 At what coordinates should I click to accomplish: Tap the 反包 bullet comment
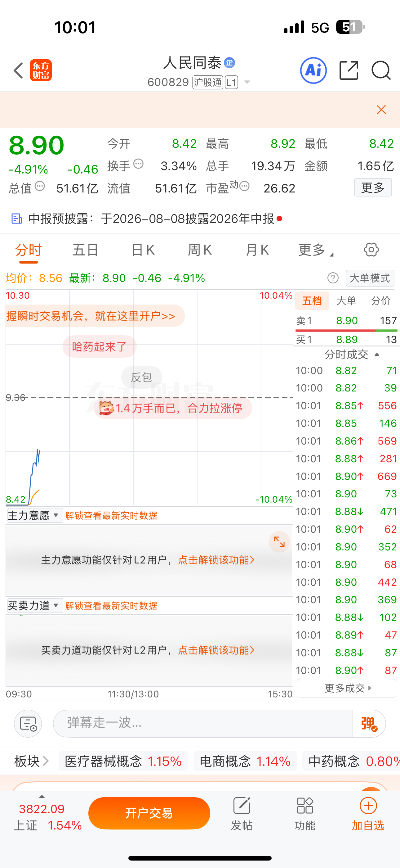coord(141,377)
